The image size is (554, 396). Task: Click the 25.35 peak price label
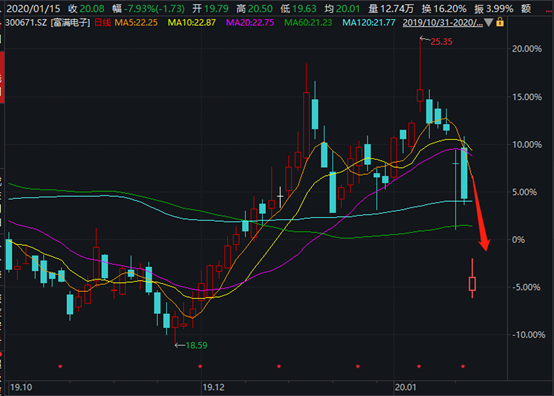click(441, 42)
